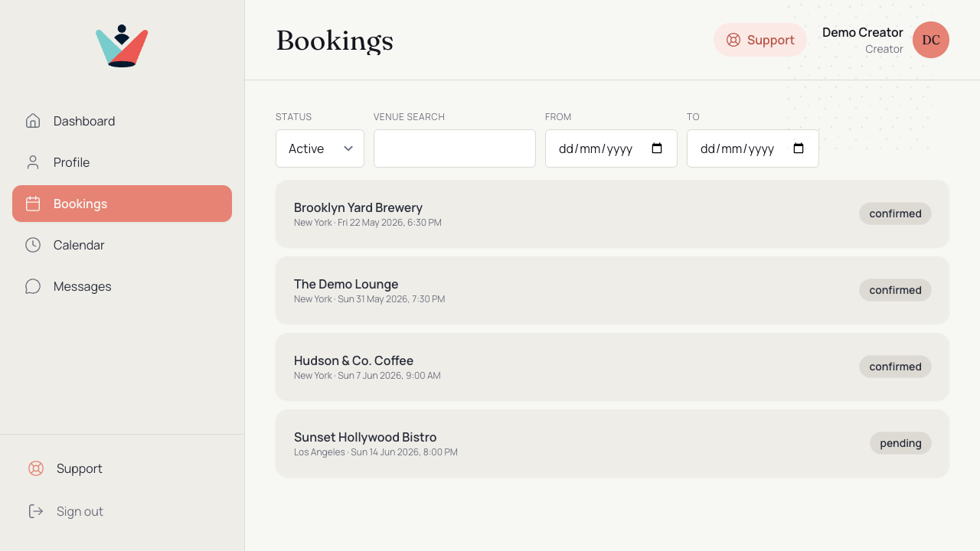The image size is (980, 551).
Task: Open the Messages label in sidebar
Action: click(x=83, y=286)
